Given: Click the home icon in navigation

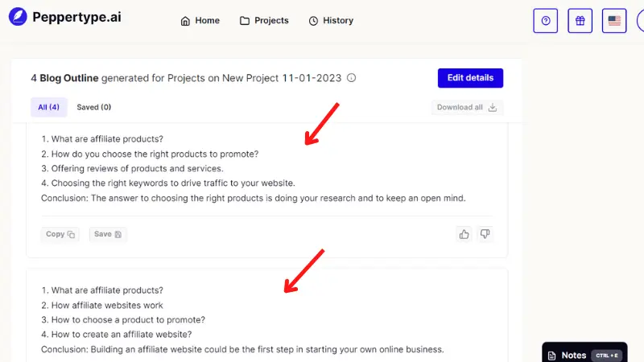Looking at the screenshot, I should pyautogui.click(x=185, y=21).
